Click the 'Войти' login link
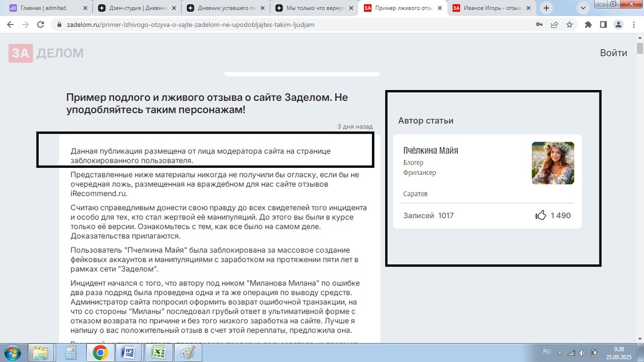Screen dimensions: 644x362 613,53
